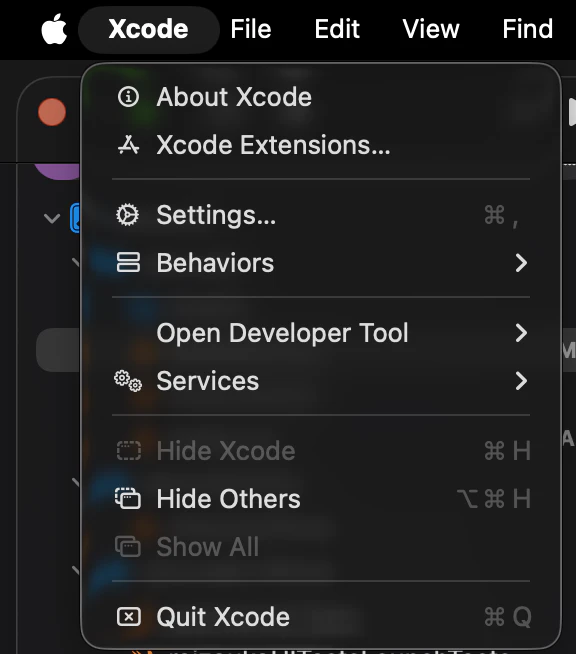The width and height of the screenshot is (576, 654).
Task: Open Settings… from the Xcode menu
Action: 321,215
